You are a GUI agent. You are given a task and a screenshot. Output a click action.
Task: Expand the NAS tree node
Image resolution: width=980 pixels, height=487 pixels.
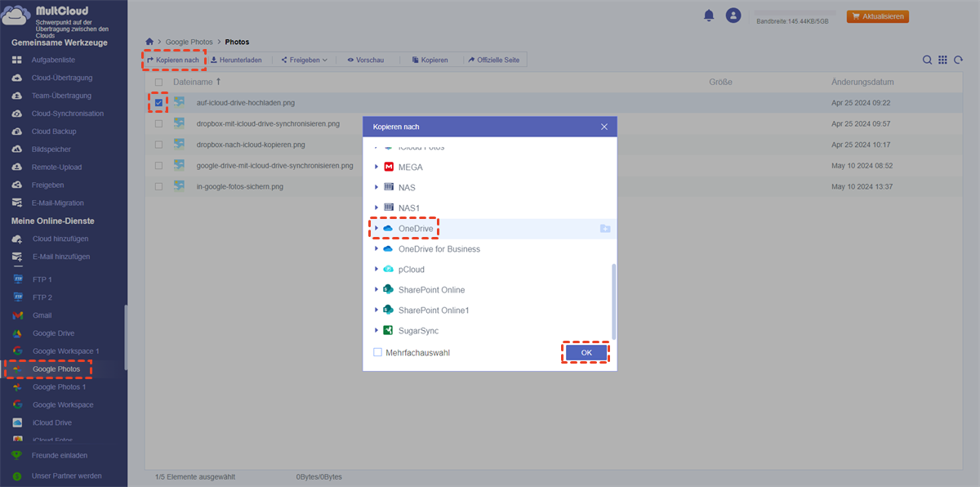(x=376, y=188)
